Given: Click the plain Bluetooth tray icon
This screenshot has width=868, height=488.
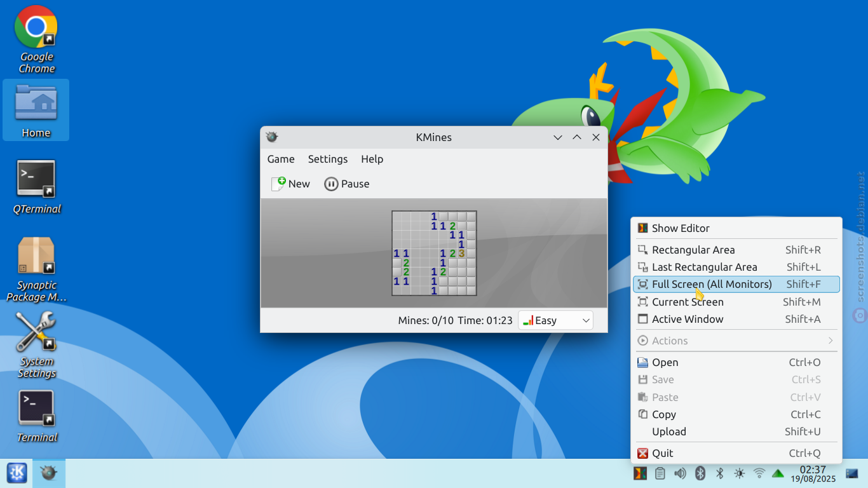Looking at the screenshot, I should pos(720,473).
